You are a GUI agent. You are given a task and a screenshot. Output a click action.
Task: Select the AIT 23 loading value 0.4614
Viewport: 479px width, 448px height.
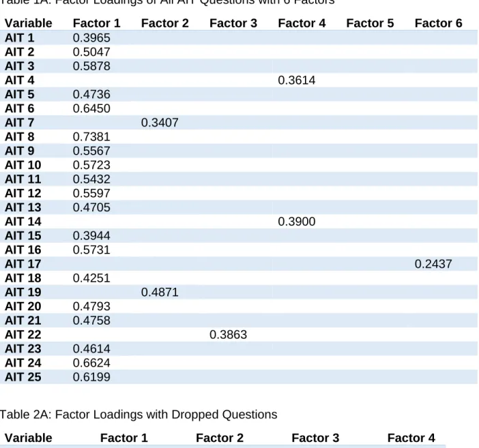coord(91,348)
